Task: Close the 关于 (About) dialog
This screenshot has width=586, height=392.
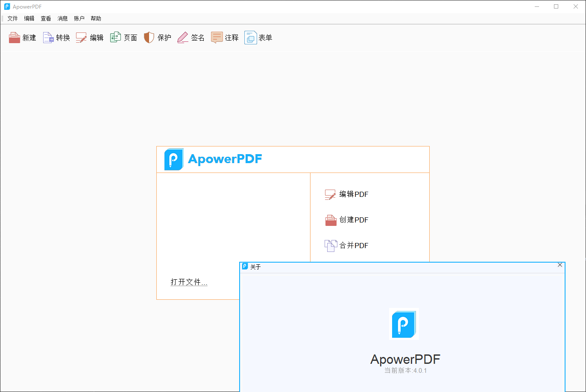Action: coord(560,265)
